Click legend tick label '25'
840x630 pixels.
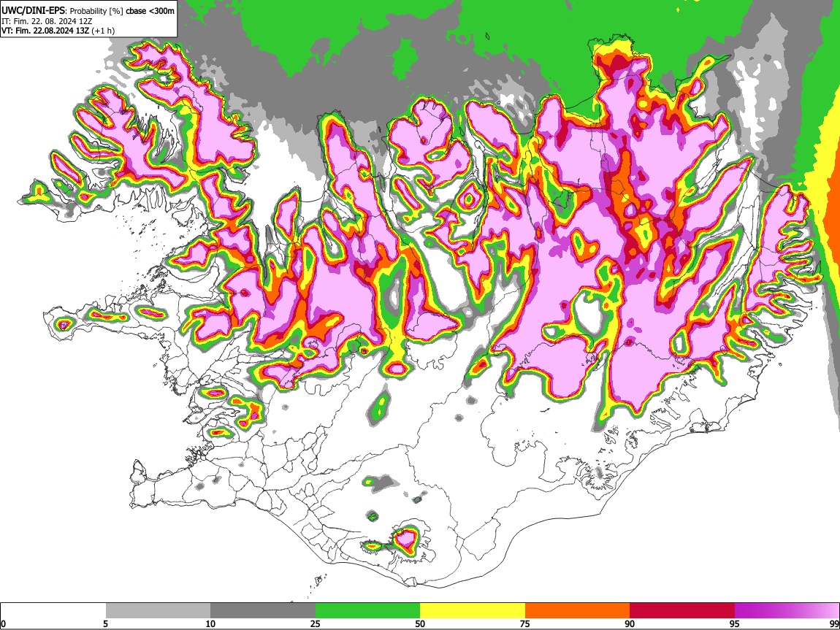[316, 624]
